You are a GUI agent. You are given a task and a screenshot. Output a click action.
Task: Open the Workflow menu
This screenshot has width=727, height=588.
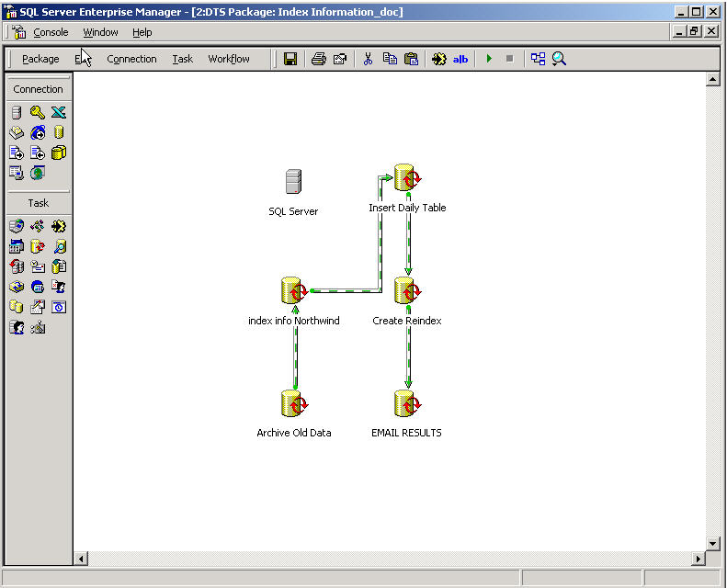[229, 59]
